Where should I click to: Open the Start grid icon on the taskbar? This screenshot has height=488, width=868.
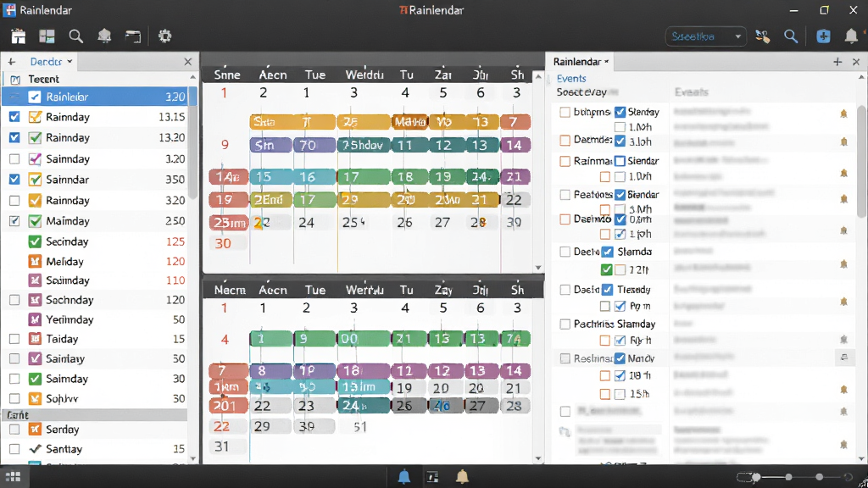(13, 476)
